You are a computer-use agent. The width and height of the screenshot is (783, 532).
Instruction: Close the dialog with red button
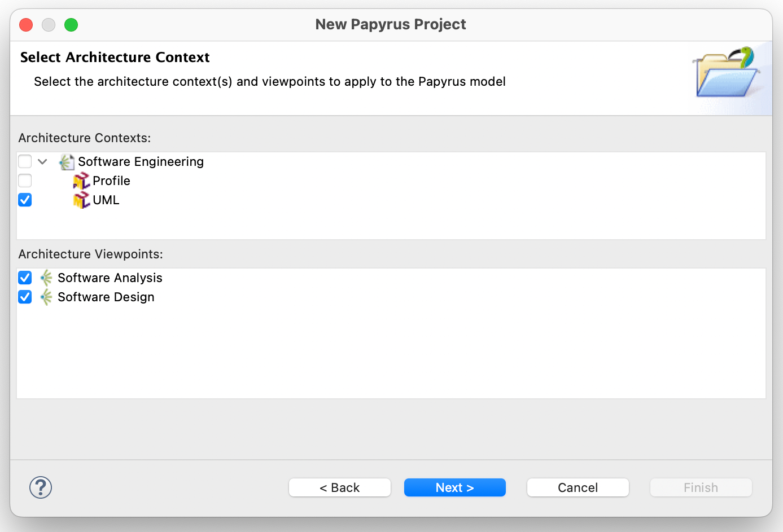(26, 25)
